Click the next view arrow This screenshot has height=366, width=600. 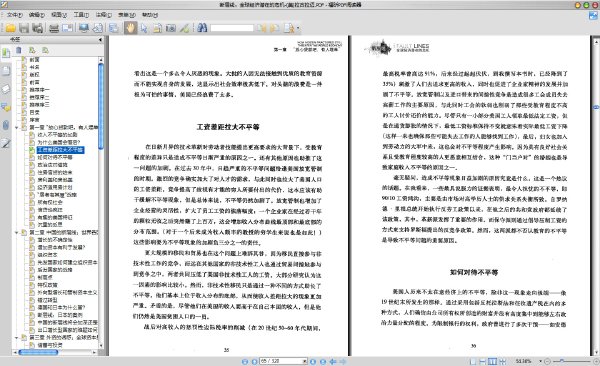point(343,361)
